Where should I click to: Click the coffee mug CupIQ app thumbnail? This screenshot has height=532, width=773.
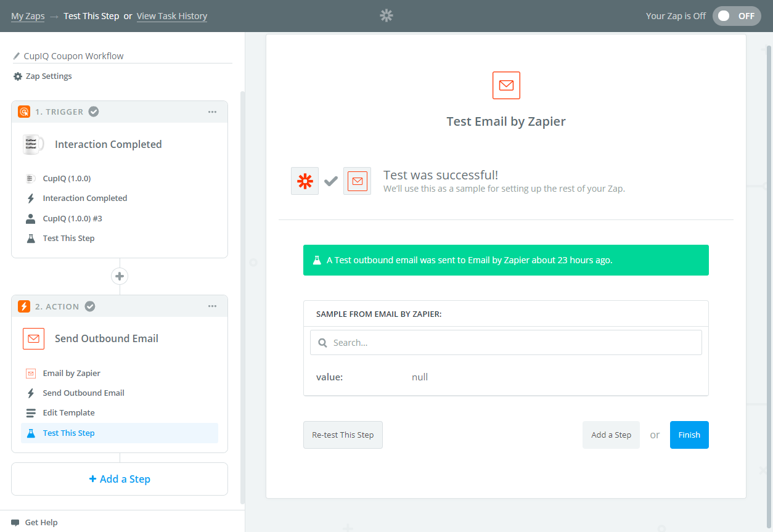point(33,144)
